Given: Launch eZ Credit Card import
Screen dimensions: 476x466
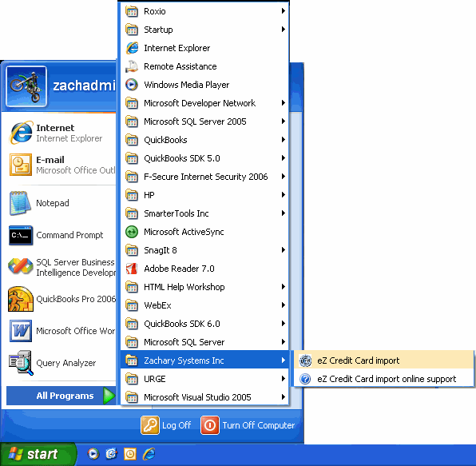Looking at the screenshot, I should pyautogui.click(x=383, y=360).
